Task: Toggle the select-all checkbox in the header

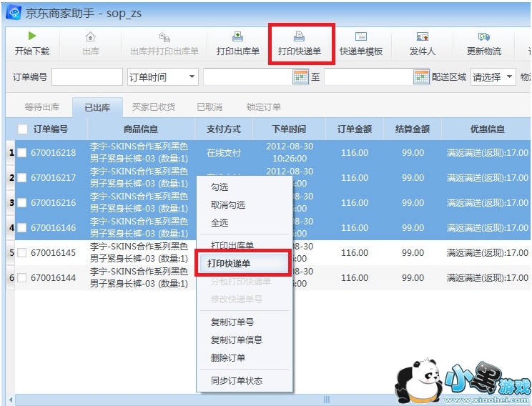Action: click(22, 129)
